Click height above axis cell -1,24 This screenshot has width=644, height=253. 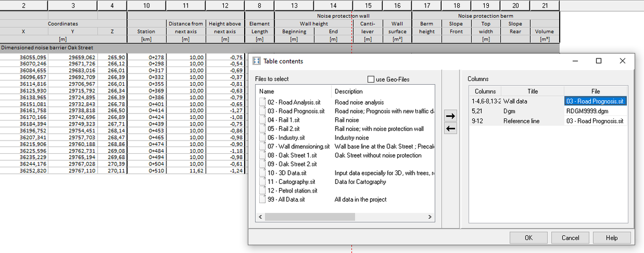[x=224, y=170]
